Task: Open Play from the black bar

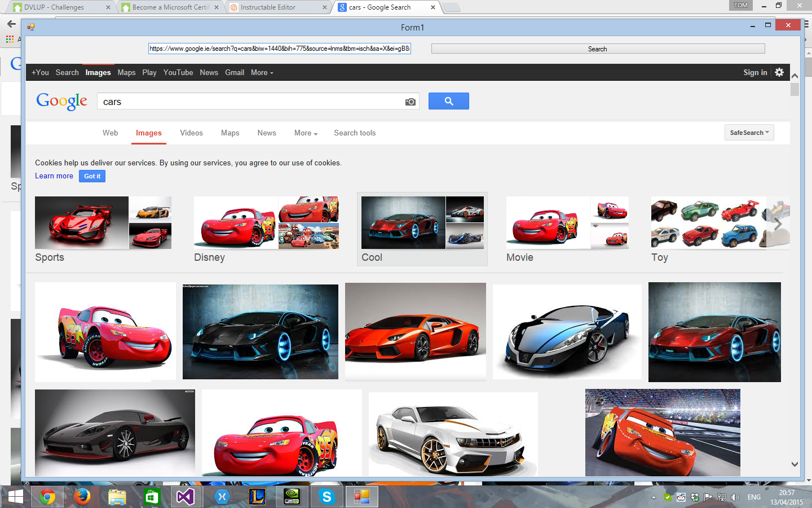Action: click(x=149, y=72)
